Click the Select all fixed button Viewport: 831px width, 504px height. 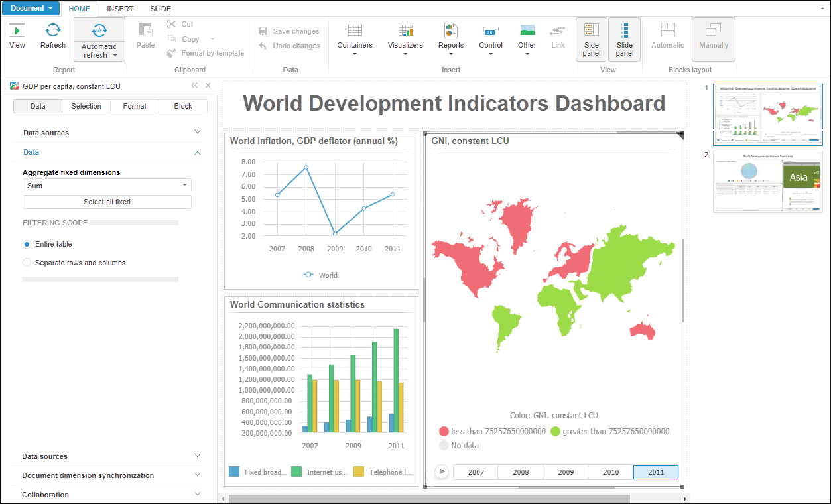[x=107, y=202]
